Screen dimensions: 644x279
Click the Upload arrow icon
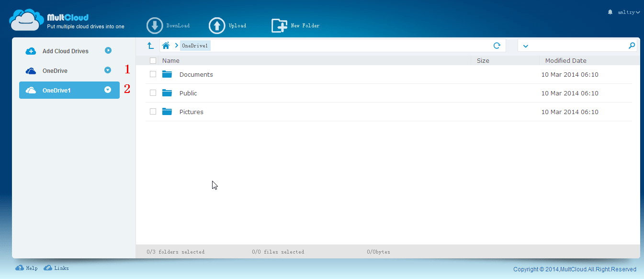coord(217,25)
